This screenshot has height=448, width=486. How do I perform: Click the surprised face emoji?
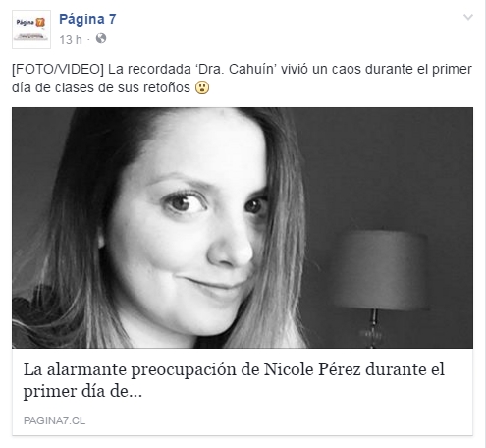pyautogui.click(x=202, y=87)
